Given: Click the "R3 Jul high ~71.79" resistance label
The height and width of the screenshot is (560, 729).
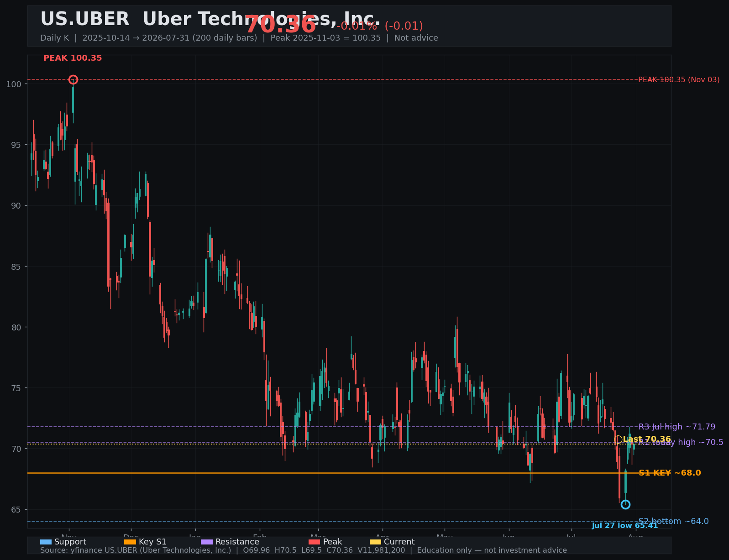Looking at the screenshot, I should 677,427.
